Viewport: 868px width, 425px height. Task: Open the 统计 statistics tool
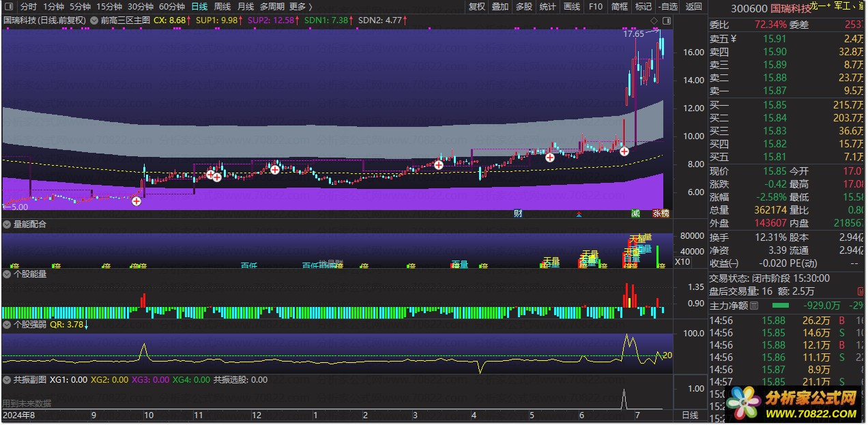[x=547, y=6]
